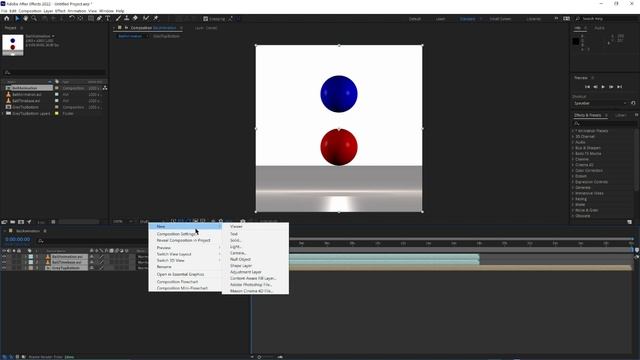Select the Brush tool
This screenshot has height=360, width=640.
click(x=118, y=18)
